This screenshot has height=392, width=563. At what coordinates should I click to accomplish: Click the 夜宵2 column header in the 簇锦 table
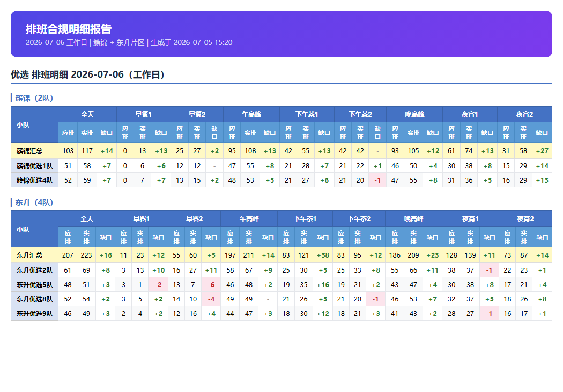[524, 115]
